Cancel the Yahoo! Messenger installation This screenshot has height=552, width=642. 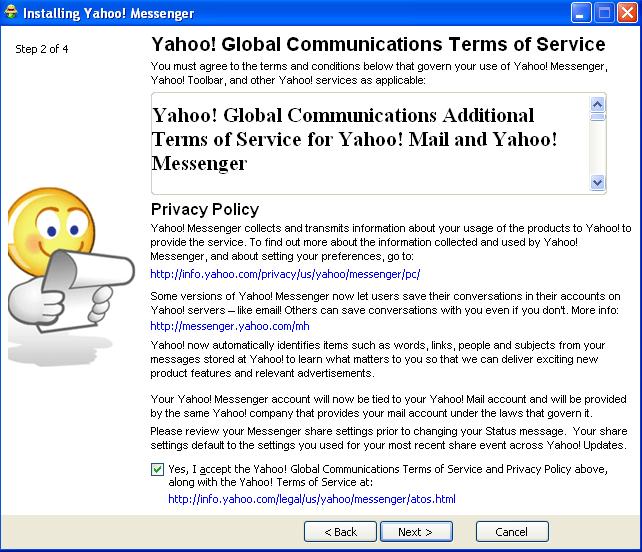coord(512,532)
